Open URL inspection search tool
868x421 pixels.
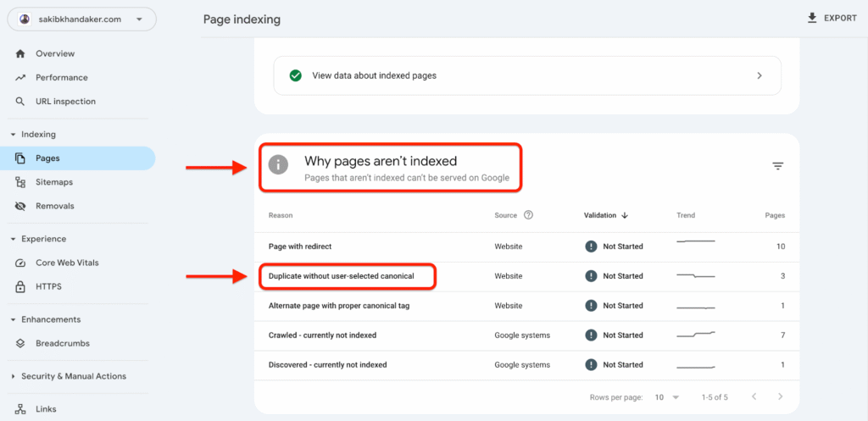pos(64,102)
